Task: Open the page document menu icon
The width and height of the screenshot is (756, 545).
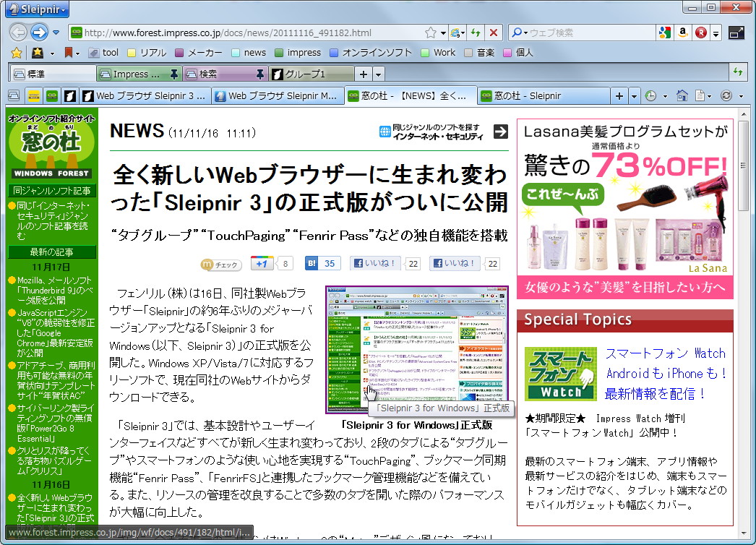Action: click(x=700, y=95)
